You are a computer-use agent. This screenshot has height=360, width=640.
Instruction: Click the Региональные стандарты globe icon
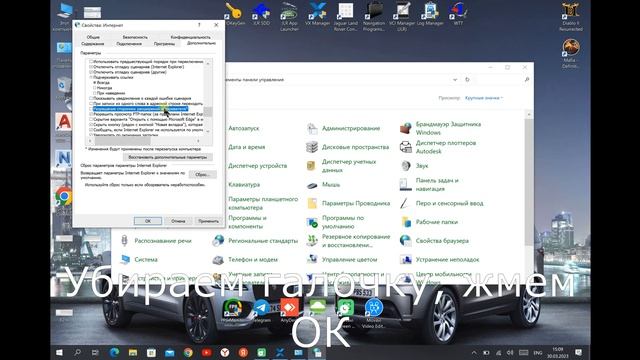pos(218,241)
